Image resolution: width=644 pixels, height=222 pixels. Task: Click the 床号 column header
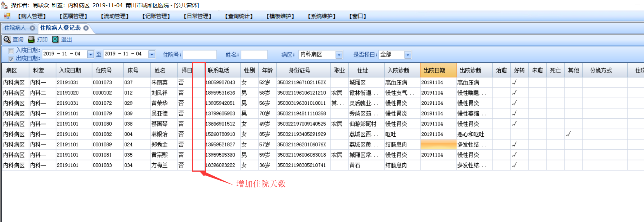[x=137, y=70]
